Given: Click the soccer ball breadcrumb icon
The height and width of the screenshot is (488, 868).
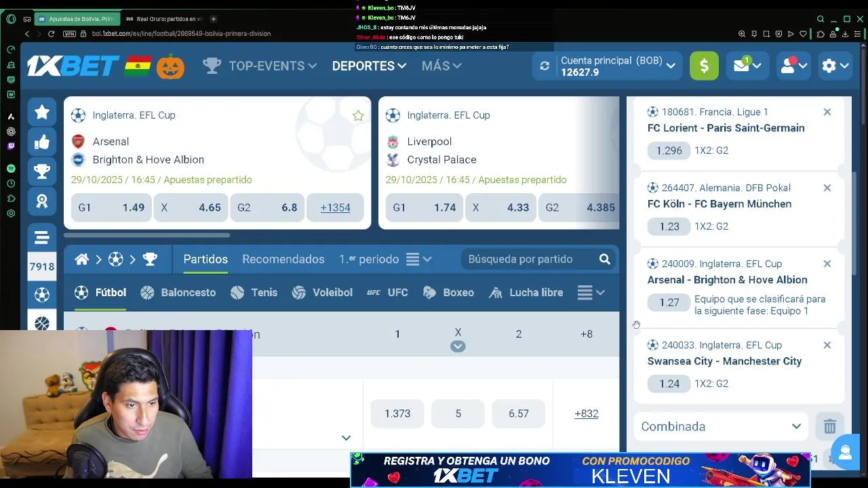Looking at the screenshot, I should pyautogui.click(x=116, y=259).
